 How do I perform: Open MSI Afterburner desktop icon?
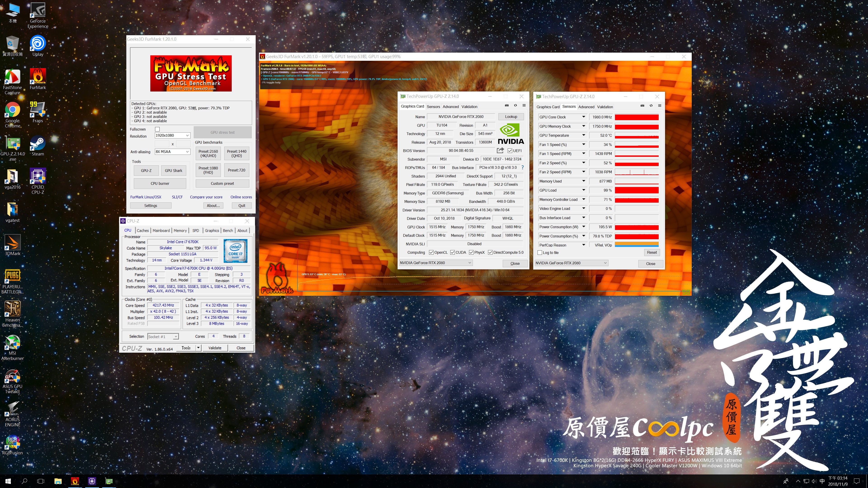12,347
